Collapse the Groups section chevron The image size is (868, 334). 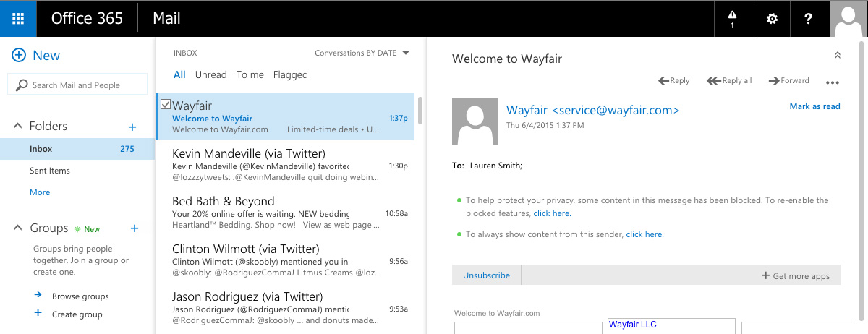[x=18, y=228]
